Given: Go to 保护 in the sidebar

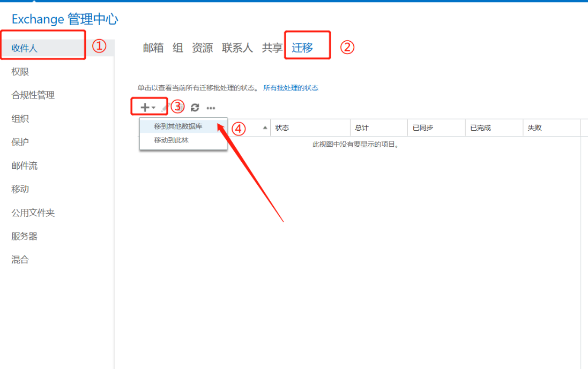Looking at the screenshot, I should [x=20, y=142].
